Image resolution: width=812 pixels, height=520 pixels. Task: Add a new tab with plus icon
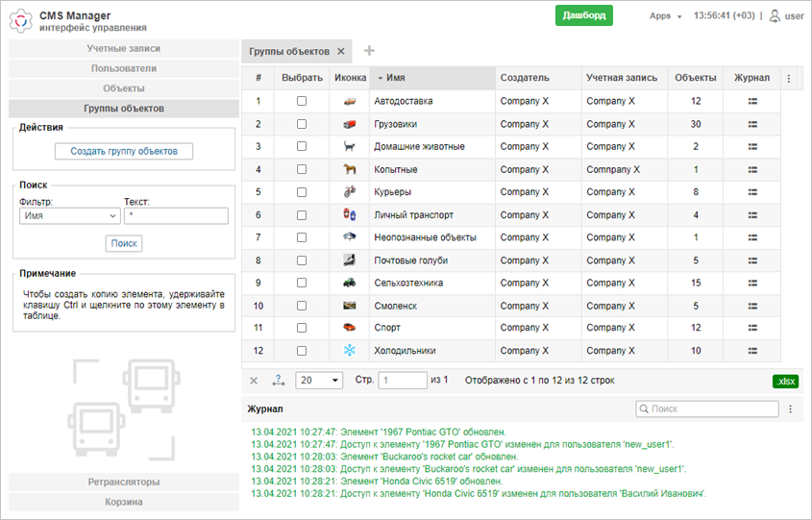[369, 51]
